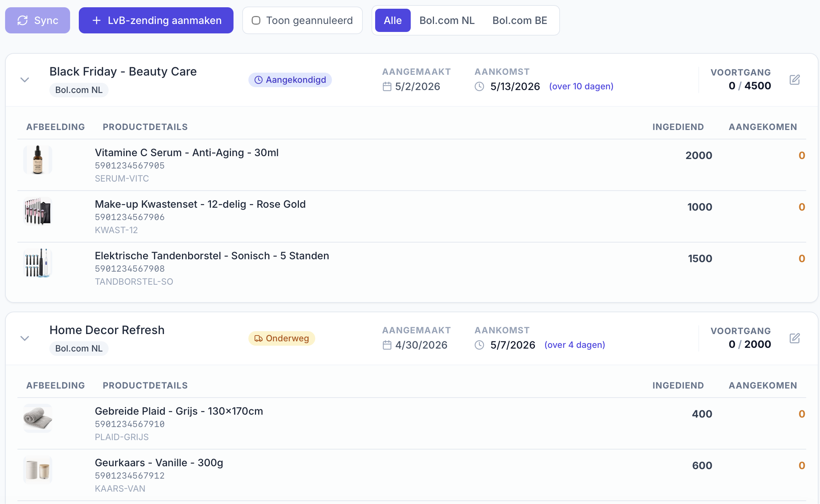Image resolution: width=820 pixels, height=504 pixels.
Task: Click Elektrische Tandenborstel - Sonisch - 5 Standen
Action: [212, 256]
